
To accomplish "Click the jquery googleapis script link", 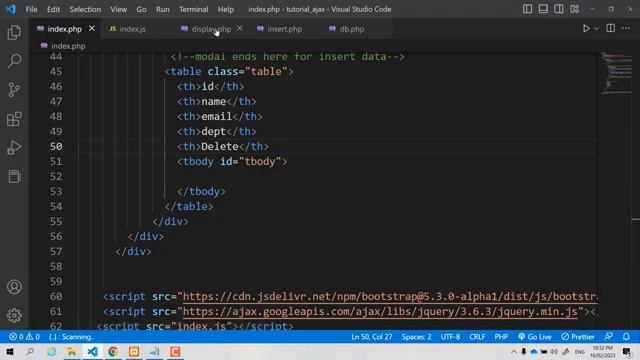I will (x=380, y=312).
